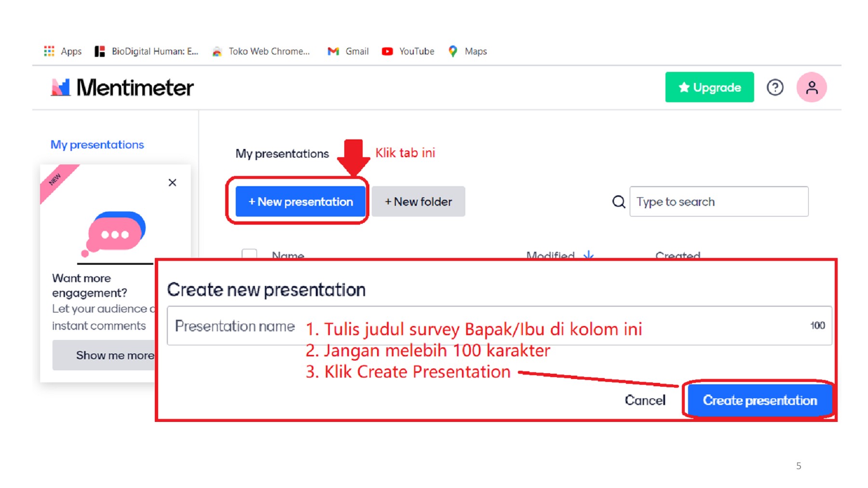Click the Apps grid icon in bookmarks bar
Image resolution: width=868 pixels, height=488 pixels.
(x=49, y=51)
